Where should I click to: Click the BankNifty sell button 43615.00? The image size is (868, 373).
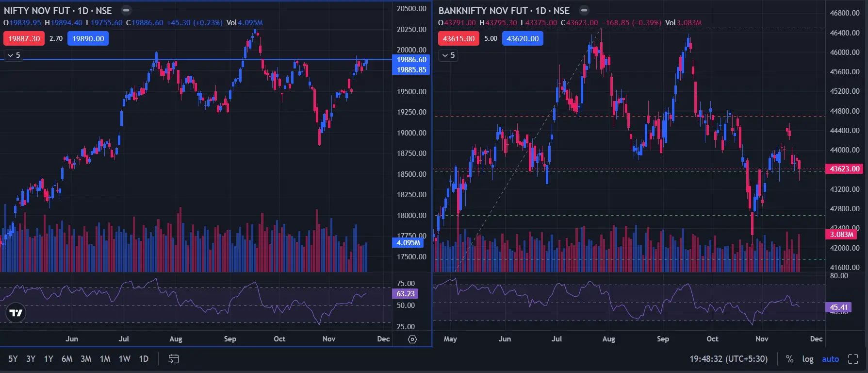tap(459, 38)
